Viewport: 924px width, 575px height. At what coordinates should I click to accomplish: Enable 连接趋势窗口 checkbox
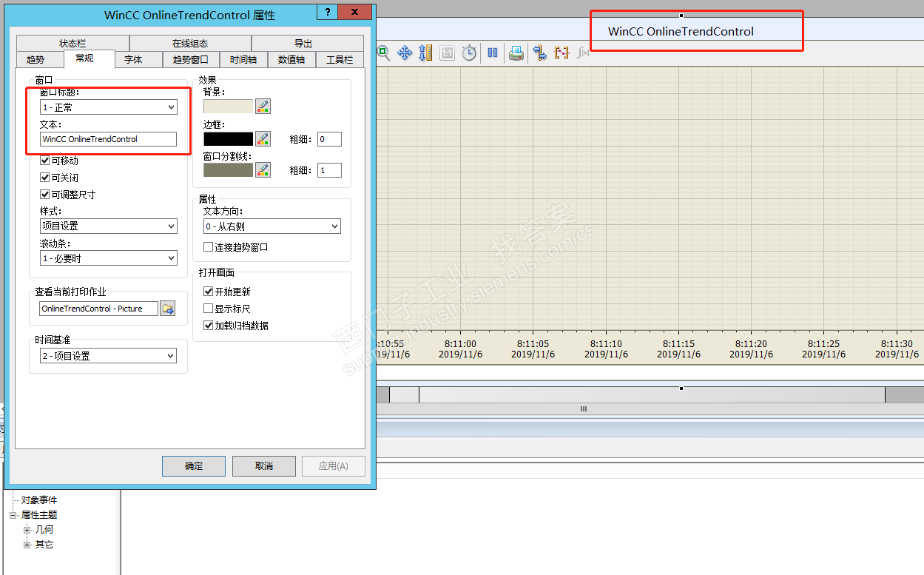[209, 247]
